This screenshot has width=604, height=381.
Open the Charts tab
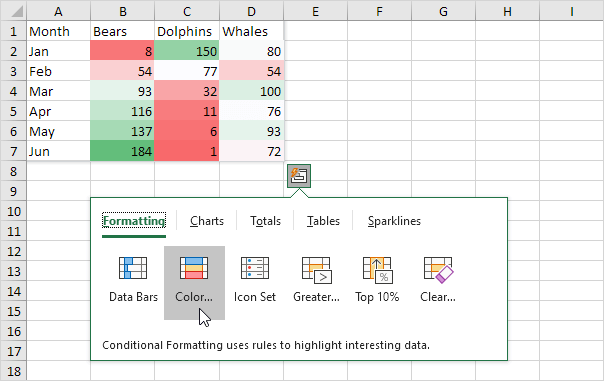[207, 221]
